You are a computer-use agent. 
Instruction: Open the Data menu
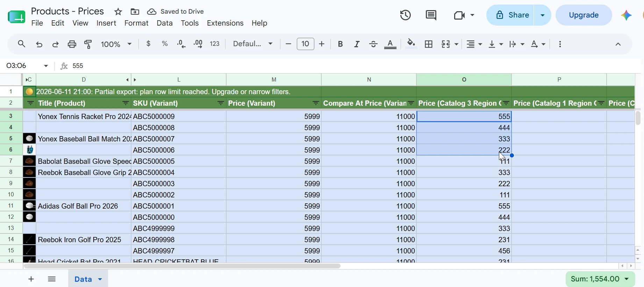[165, 23]
